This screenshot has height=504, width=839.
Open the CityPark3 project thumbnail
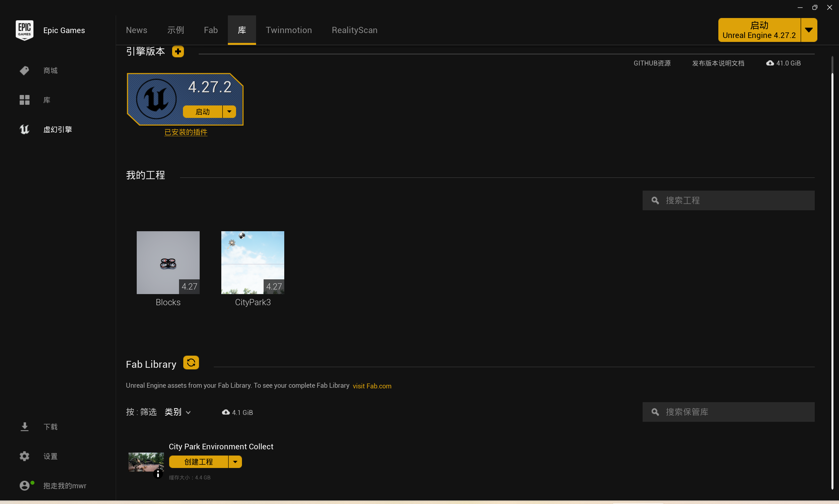[x=252, y=263]
